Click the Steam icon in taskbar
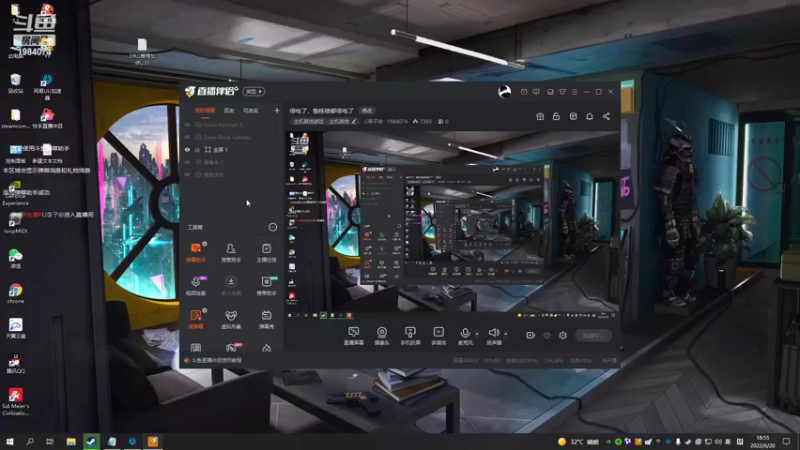The image size is (800, 450). click(x=91, y=441)
